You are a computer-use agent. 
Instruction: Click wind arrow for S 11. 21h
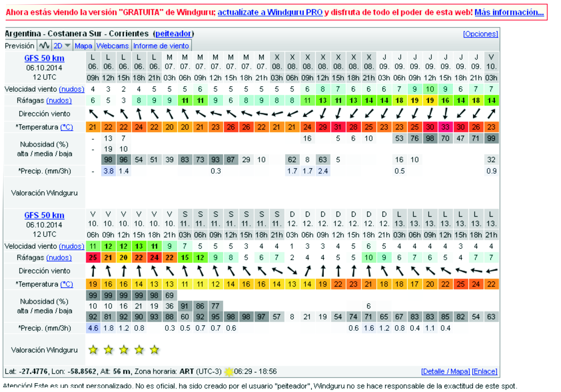click(277, 271)
